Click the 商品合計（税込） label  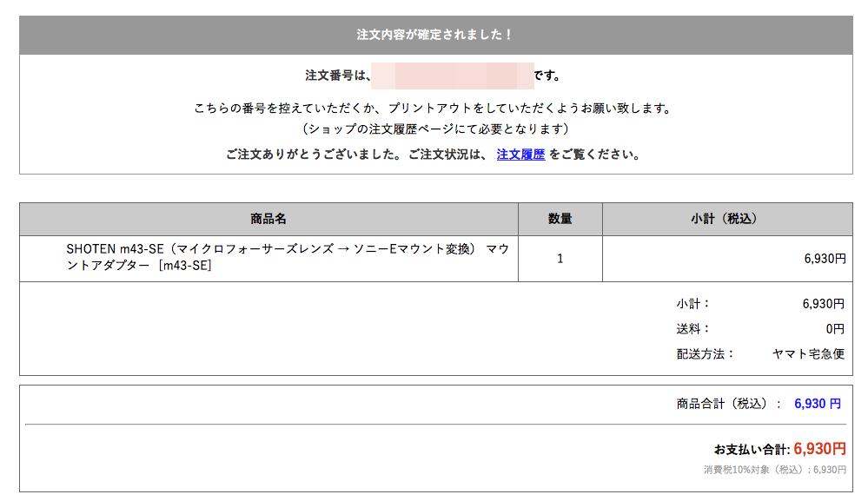[728, 404]
